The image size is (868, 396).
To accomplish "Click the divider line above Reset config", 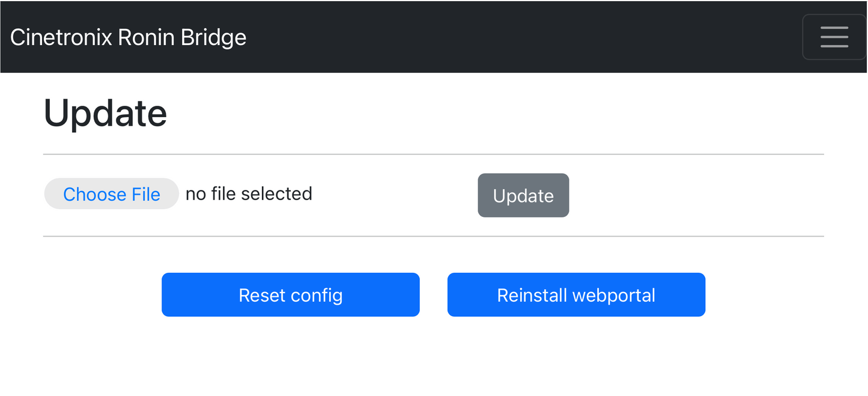I will click(x=433, y=236).
